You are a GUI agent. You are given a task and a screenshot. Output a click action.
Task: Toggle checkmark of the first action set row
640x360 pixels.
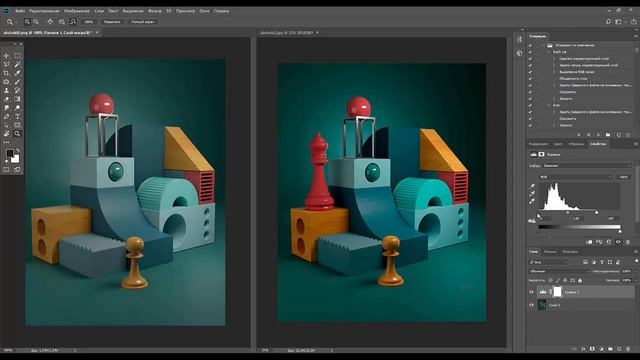click(x=530, y=45)
